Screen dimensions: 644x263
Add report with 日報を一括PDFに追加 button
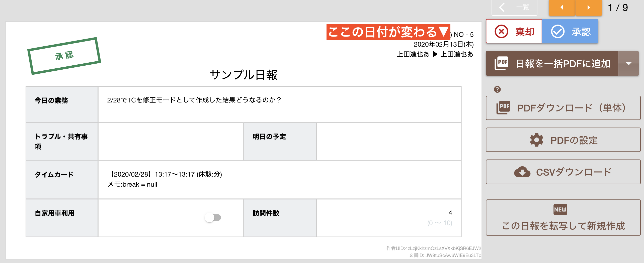pyautogui.click(x=552, y=64)
